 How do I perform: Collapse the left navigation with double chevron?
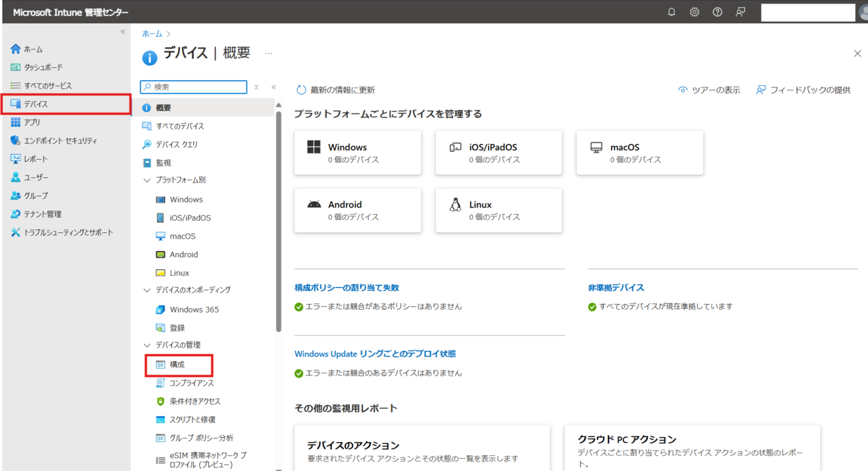point(123,32)
